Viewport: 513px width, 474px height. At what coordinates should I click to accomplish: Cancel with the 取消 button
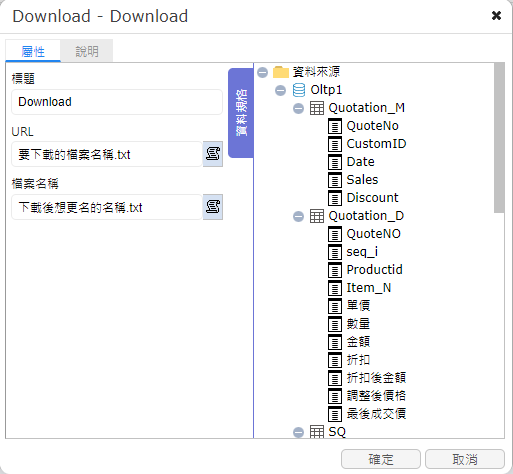pos(465,459)
